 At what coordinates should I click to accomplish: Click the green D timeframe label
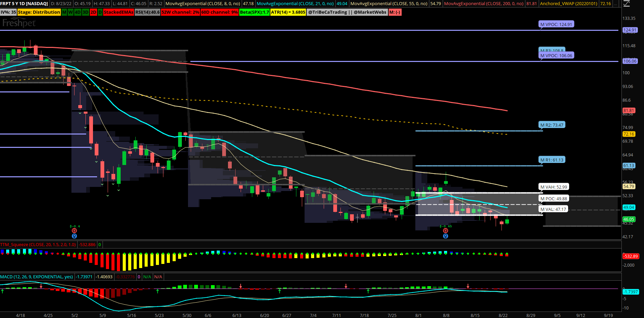click(100, 12)
